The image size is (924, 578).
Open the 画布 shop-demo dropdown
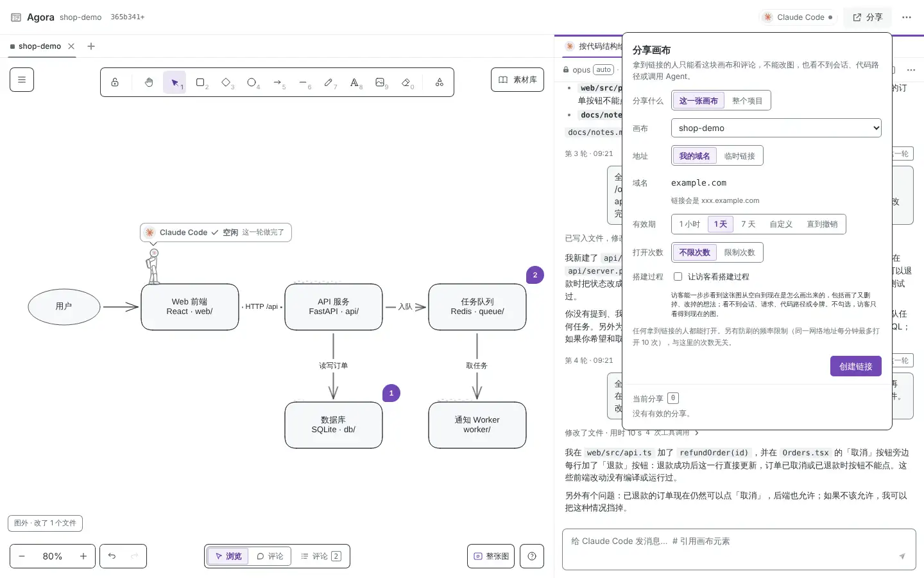coord(776,128)
